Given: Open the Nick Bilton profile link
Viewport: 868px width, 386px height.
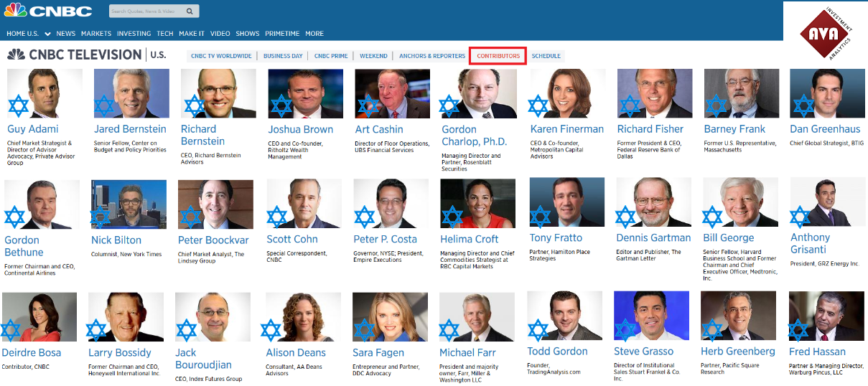Looking at the screenshot, I should 116,240.
